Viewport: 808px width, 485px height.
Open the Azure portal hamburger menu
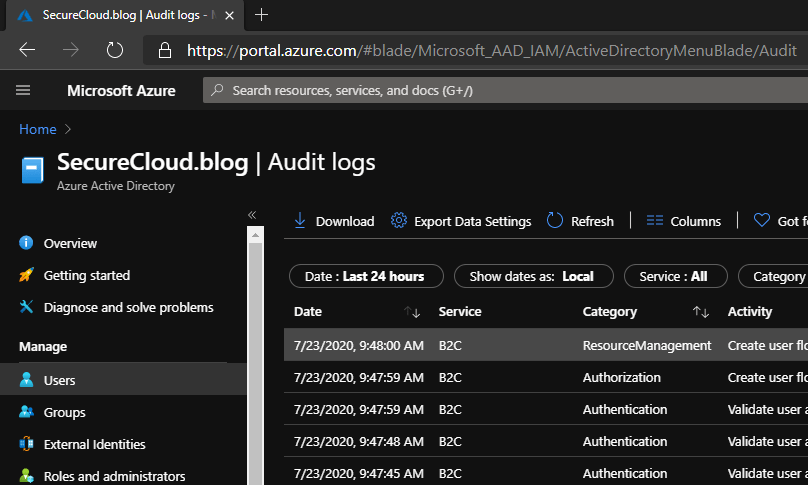coord(24,91)
